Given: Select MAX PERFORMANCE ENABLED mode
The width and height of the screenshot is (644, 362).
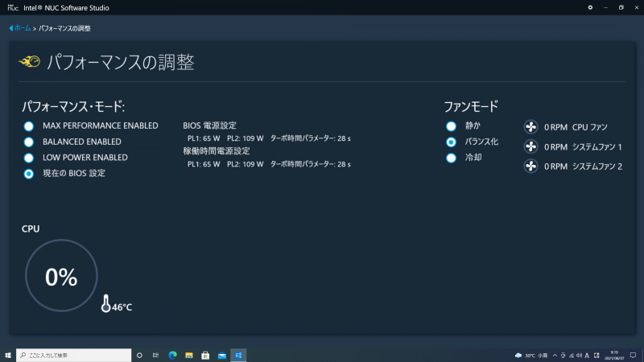Looking at the screenshot, I should [29, 126].
